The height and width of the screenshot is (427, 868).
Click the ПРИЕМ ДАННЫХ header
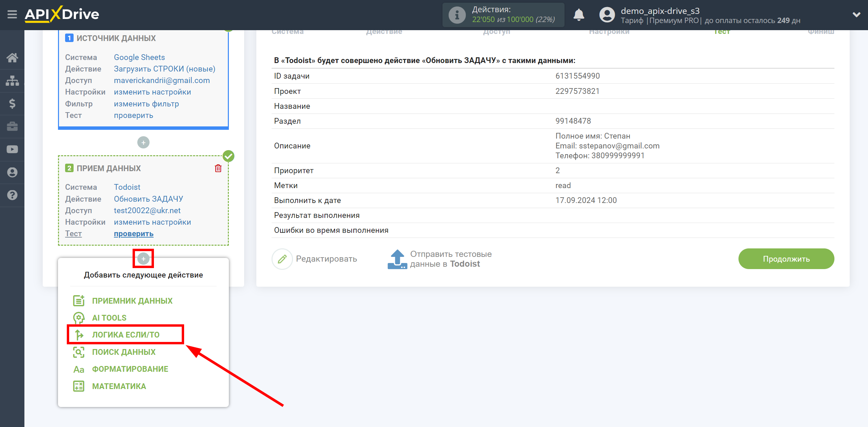(108, 168)
